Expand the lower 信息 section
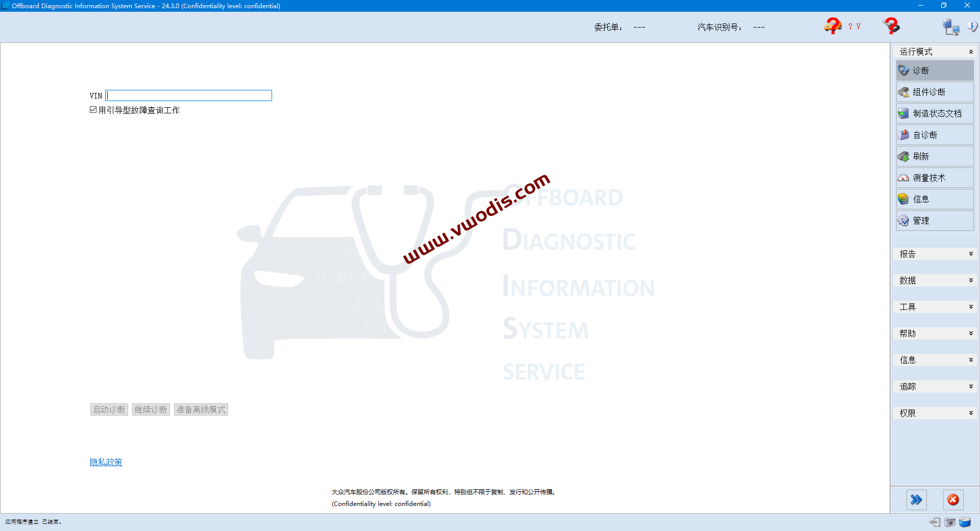 tap(935, 360)
